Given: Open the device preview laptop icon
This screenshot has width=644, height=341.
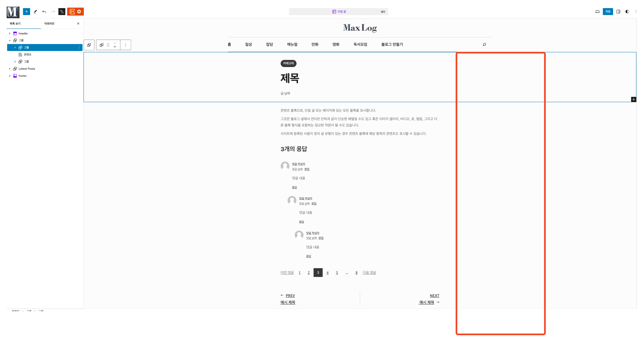Looking at the screenshot, I should [597, 12].
